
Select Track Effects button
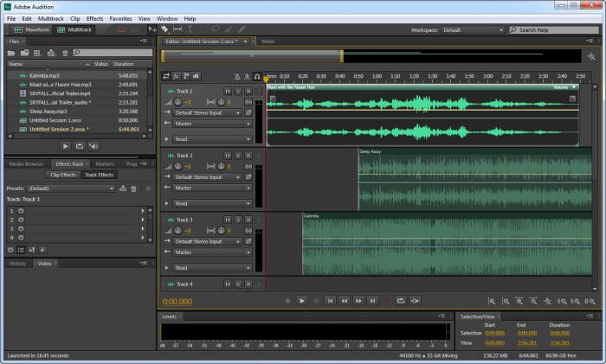coord(99,175)
